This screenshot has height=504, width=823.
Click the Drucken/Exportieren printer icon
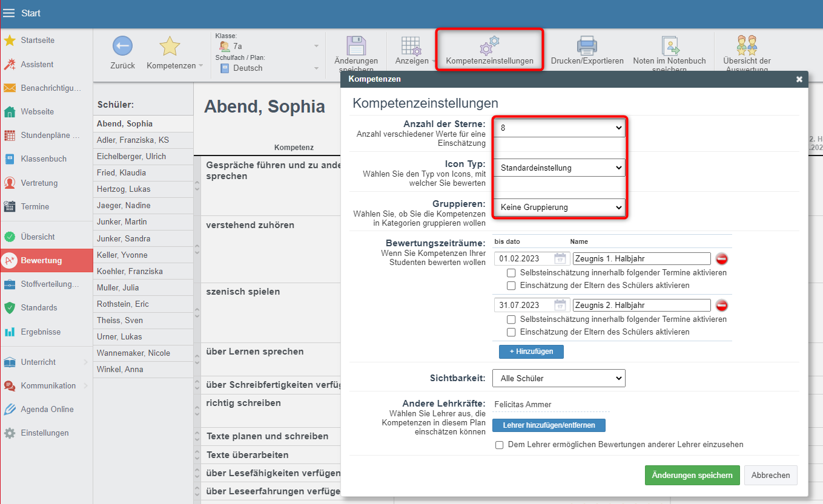[587, 46]
